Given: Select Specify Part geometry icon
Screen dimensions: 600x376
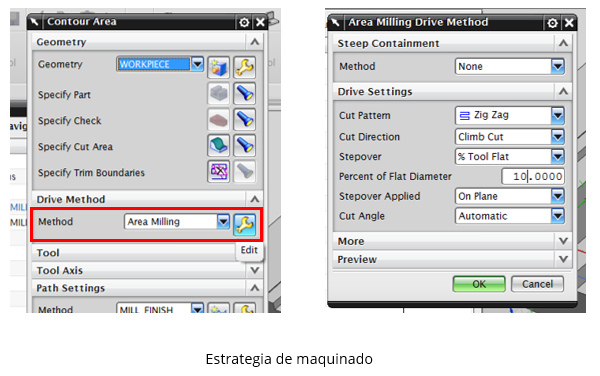Looking at the screenshot, I should (x=218, y=93).
